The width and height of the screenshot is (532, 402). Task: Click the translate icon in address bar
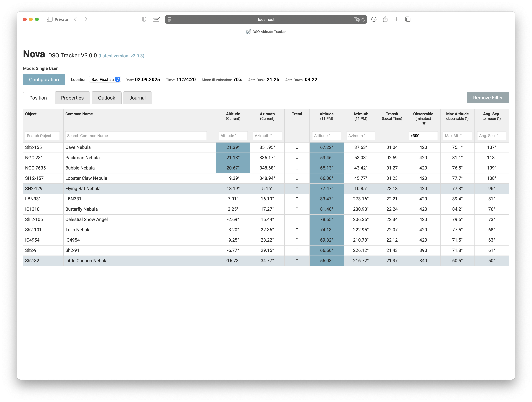click(356, 20)
